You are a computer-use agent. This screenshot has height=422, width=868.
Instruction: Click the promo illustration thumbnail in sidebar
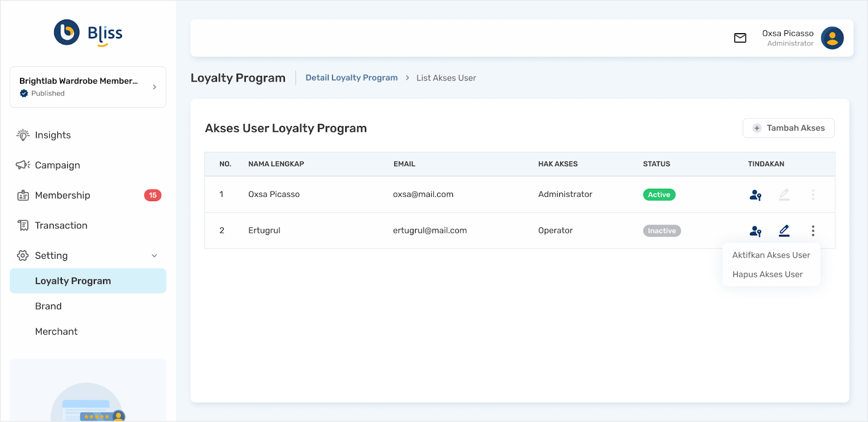[88, 402]
